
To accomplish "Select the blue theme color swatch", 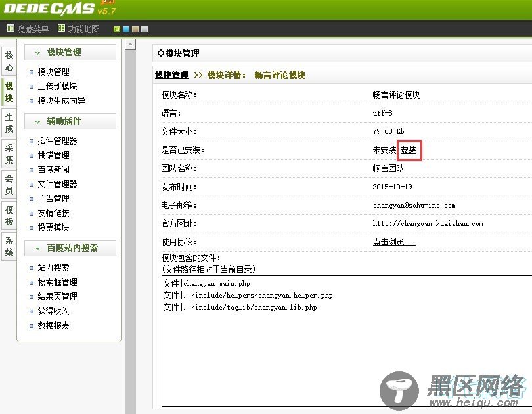I will point(126,29).
